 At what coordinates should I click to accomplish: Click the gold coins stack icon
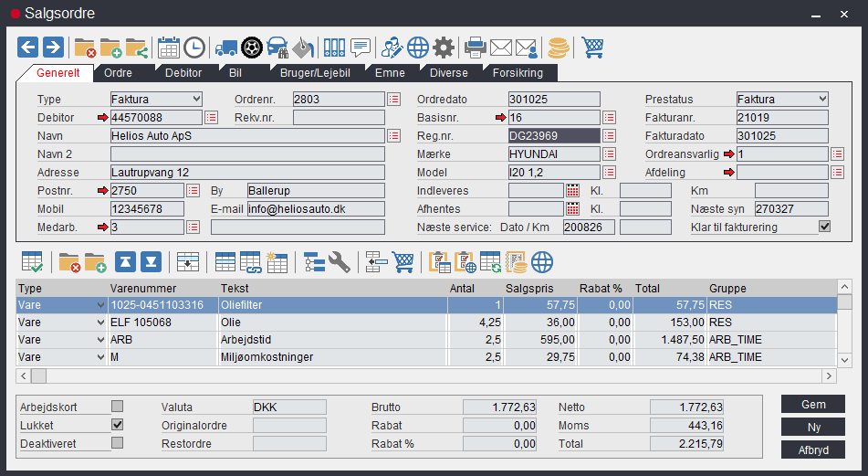point(558,47)
